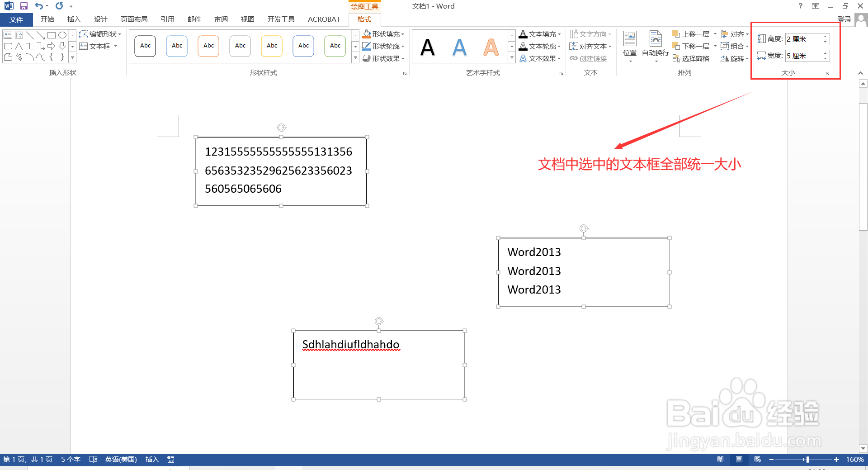Switch to the ACROBAT tab
Image resolution: width=868 pixels, height=470 pixels.
pos(324,19)
